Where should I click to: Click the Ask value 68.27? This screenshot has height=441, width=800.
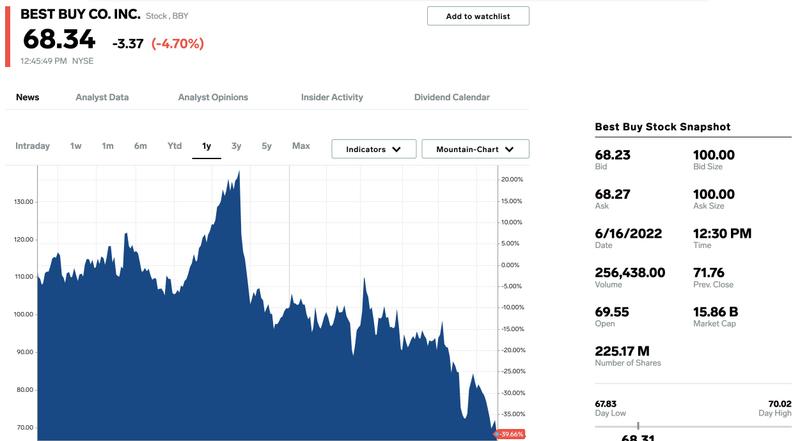(x=613, y=194)
